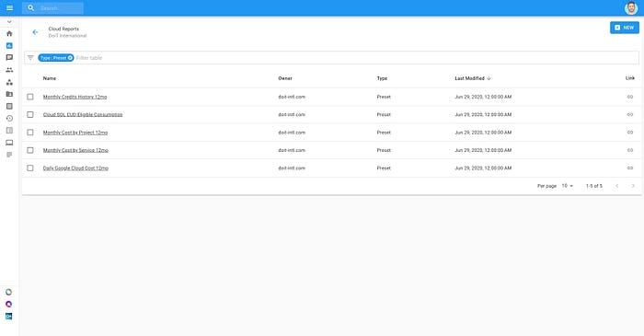Remove the Type: Preset filter chip
The image size is (644, 336).
[70, 58]
